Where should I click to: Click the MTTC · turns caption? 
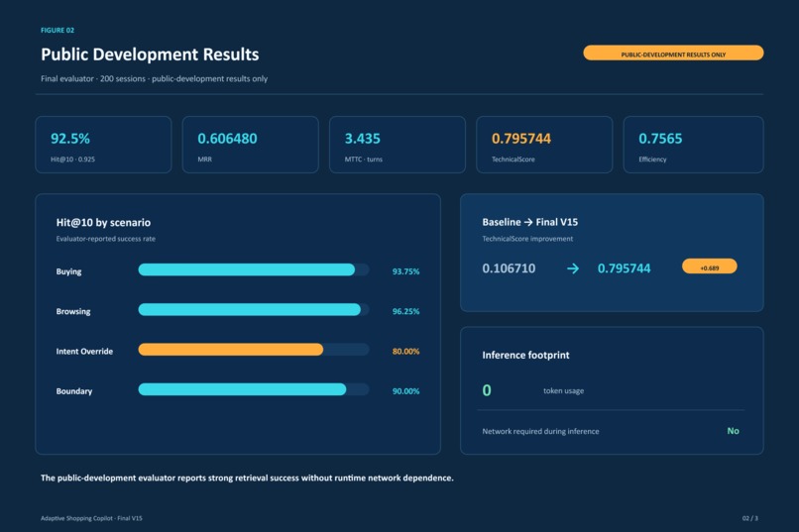(x=364, y=160)
